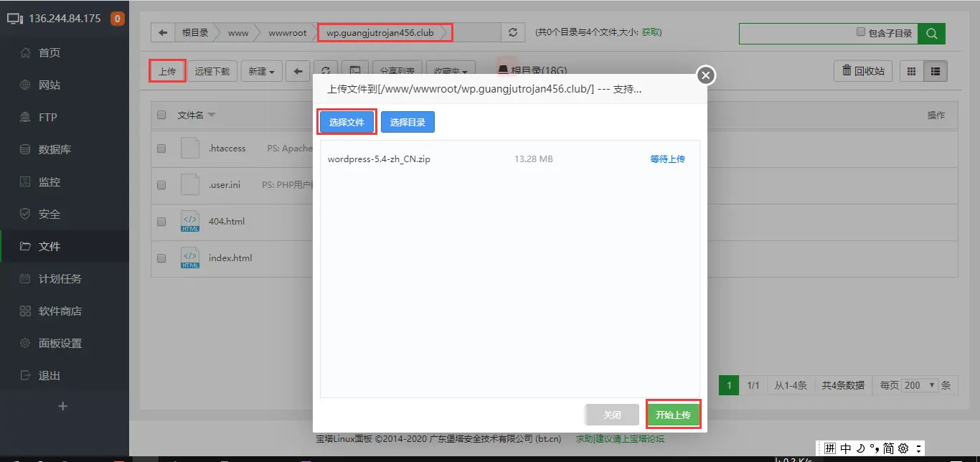The image size is (980, 462).
Task: Click the 404.html file name
Action: [x=227, y=222]
